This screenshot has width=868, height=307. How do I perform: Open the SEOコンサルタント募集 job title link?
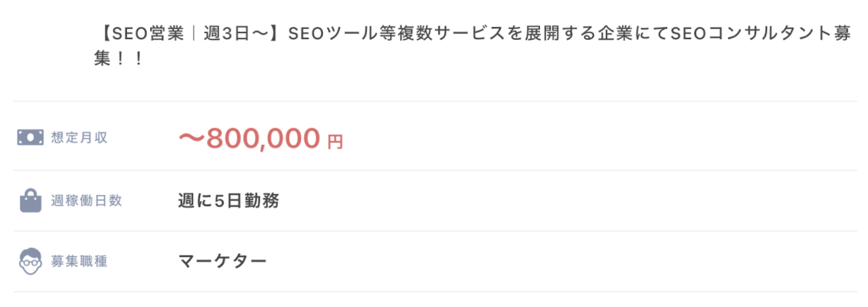[x=475, y=47]
